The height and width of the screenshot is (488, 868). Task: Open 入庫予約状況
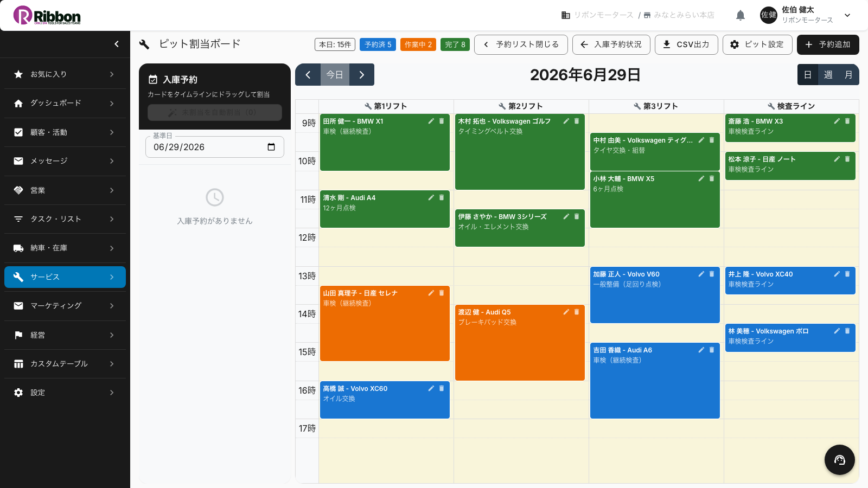pos(611,44)
